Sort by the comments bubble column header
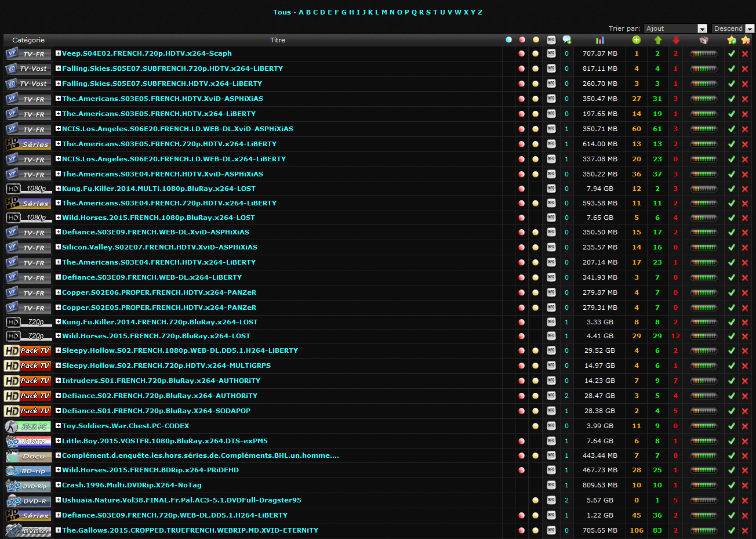Screen dimensions: 756x539 click(x=566, y=40)
